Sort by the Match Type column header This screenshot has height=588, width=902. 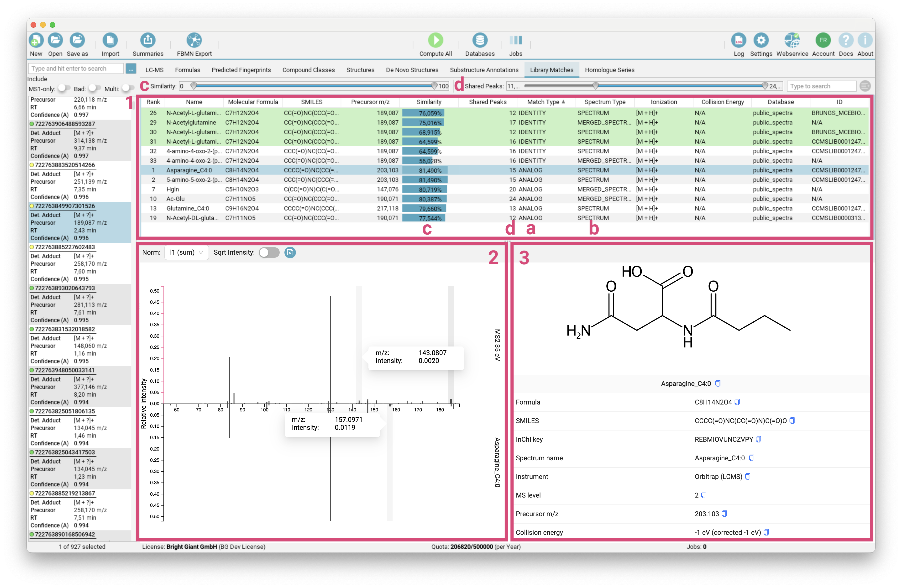[546, 102]
